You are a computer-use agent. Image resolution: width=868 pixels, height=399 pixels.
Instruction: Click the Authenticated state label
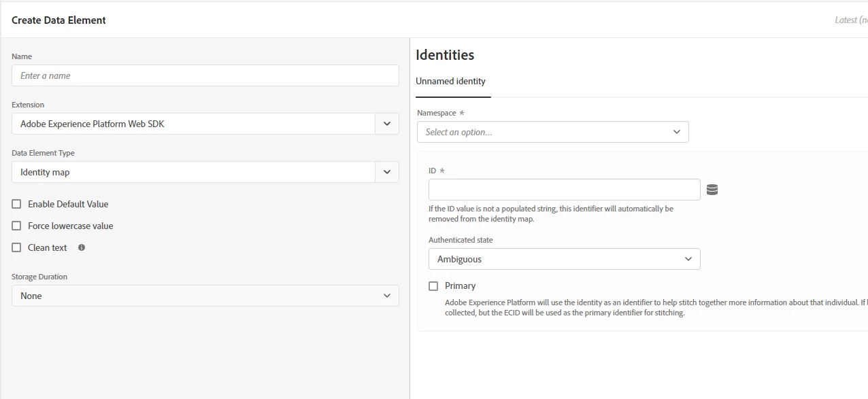pyautogui.click(x=461, y=240)
